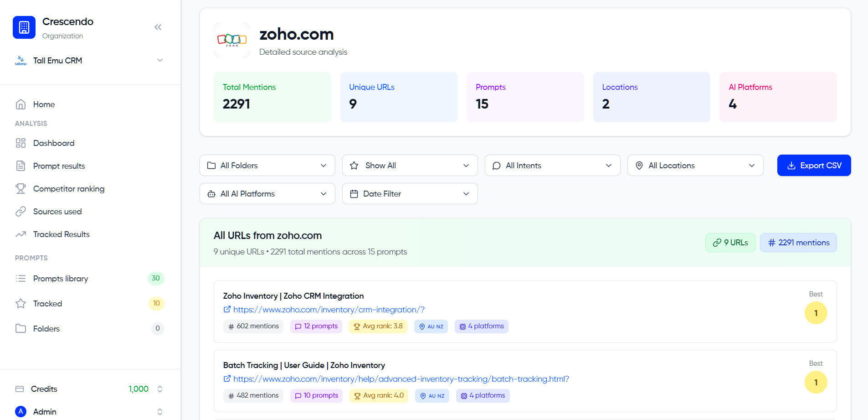
Task: Click the Avg rank: 4.0 tag
Action: click(x=379, y=396)
